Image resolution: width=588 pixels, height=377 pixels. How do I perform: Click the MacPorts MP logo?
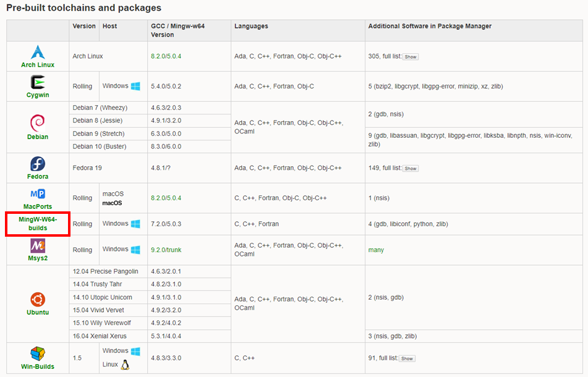[38, 193]
